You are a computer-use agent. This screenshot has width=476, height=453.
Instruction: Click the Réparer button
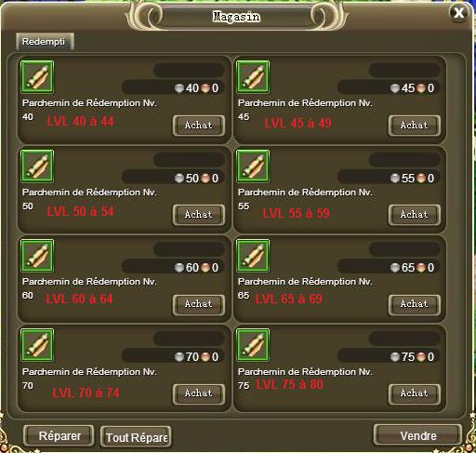pos(59,435)
